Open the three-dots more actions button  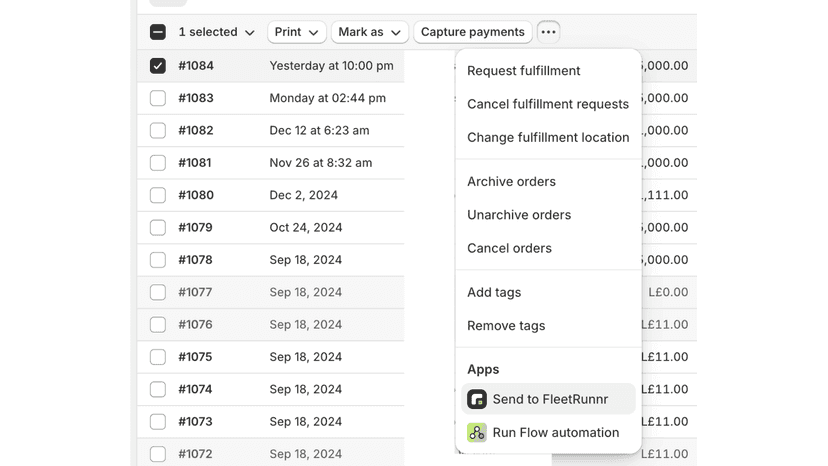[x=548, y=32]
